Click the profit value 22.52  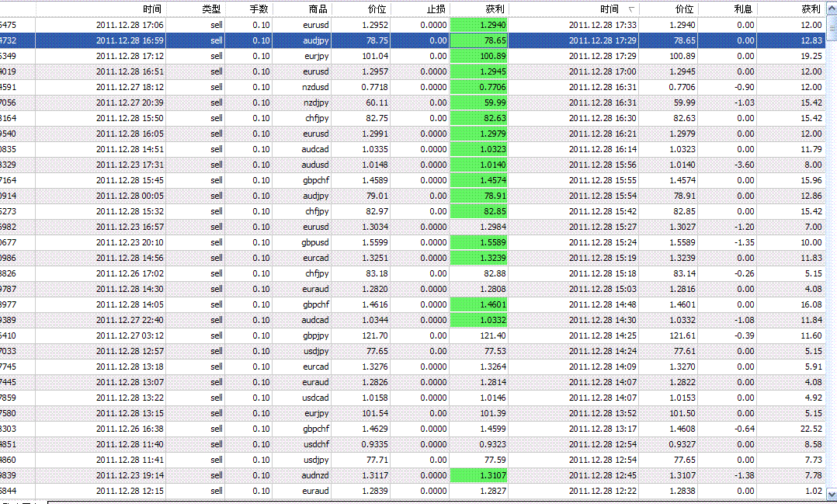pos(811,429)
